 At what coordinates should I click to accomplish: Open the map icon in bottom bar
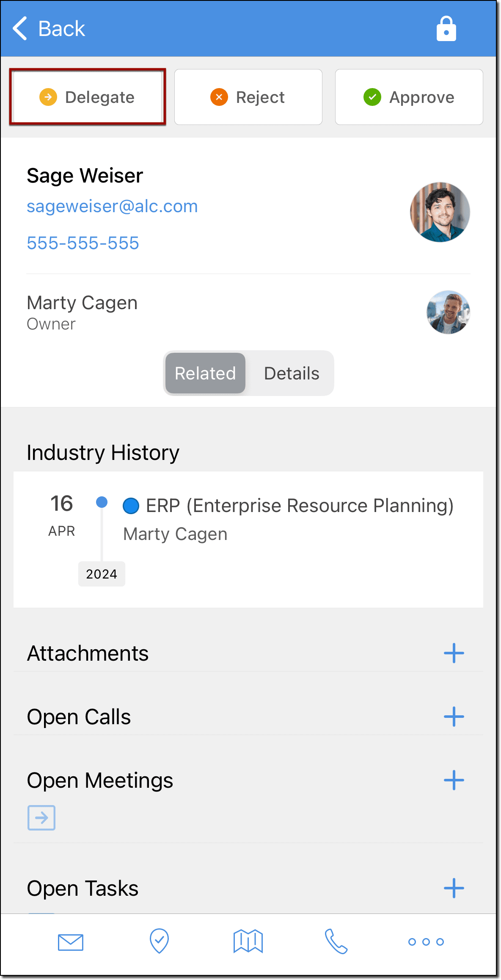[x=248, y=941]
